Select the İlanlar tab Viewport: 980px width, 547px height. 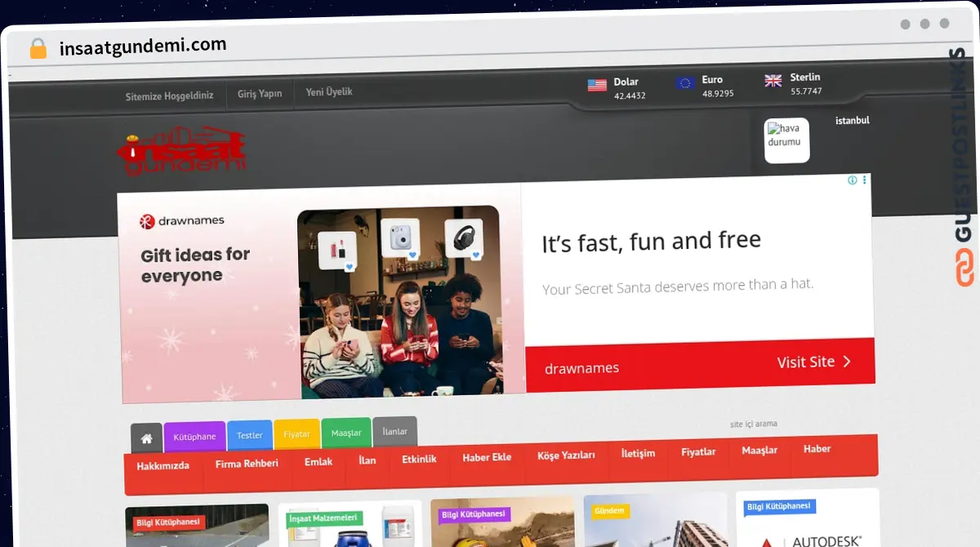(x=394, y=431)
